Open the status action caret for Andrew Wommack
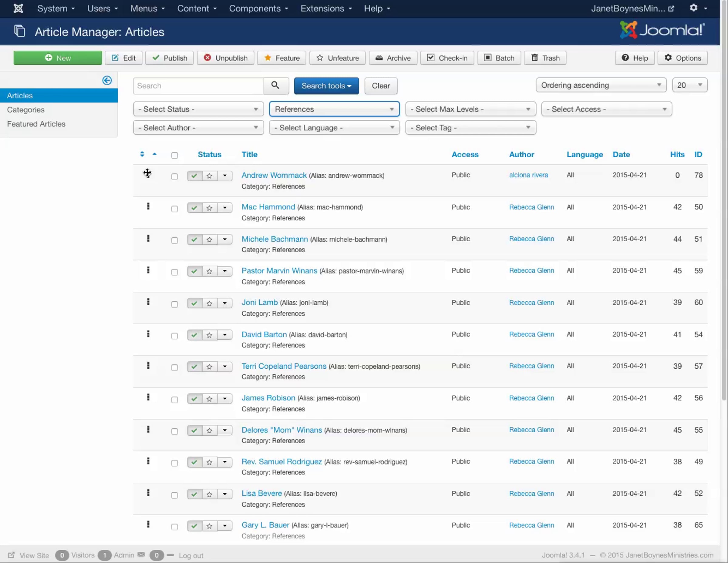 click(225, 176)
